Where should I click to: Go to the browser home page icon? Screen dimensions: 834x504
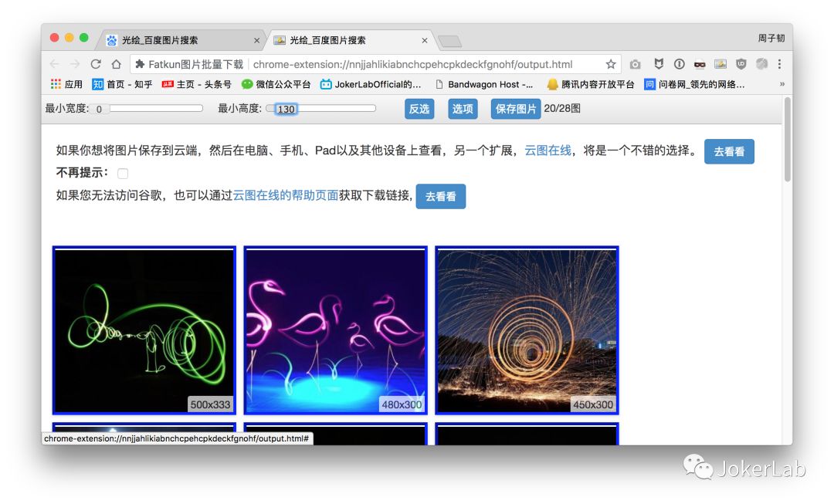pyautogui.click(x=116, y=64)
